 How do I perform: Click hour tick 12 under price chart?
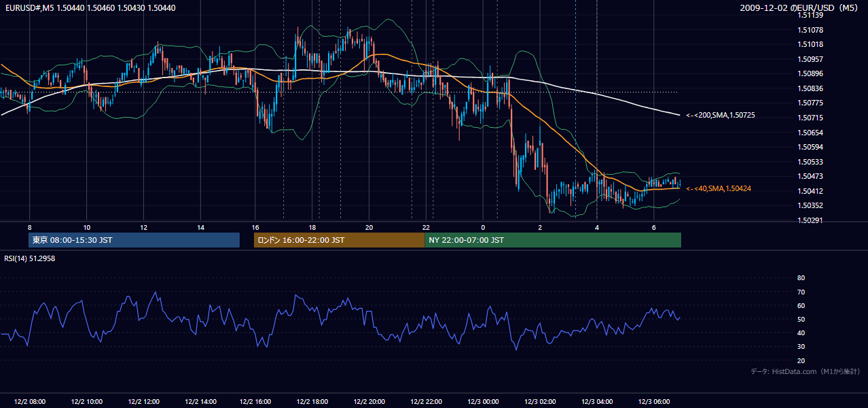tap(143, 227)
